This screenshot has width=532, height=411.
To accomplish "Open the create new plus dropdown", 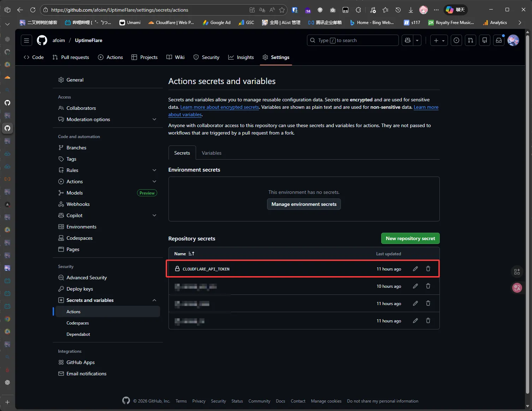I will 439,40.
